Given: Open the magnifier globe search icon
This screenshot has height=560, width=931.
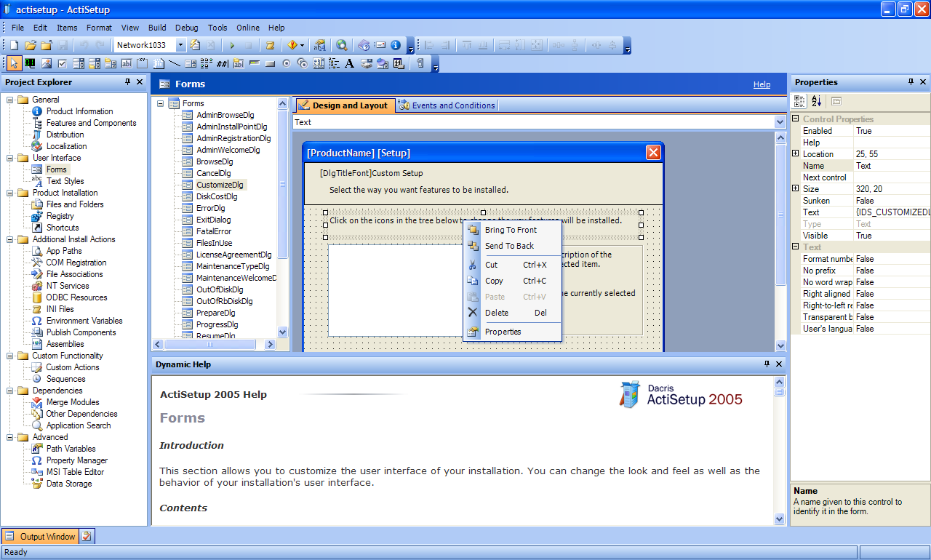Looking at the screenshot, I should [x=341, y=45].
